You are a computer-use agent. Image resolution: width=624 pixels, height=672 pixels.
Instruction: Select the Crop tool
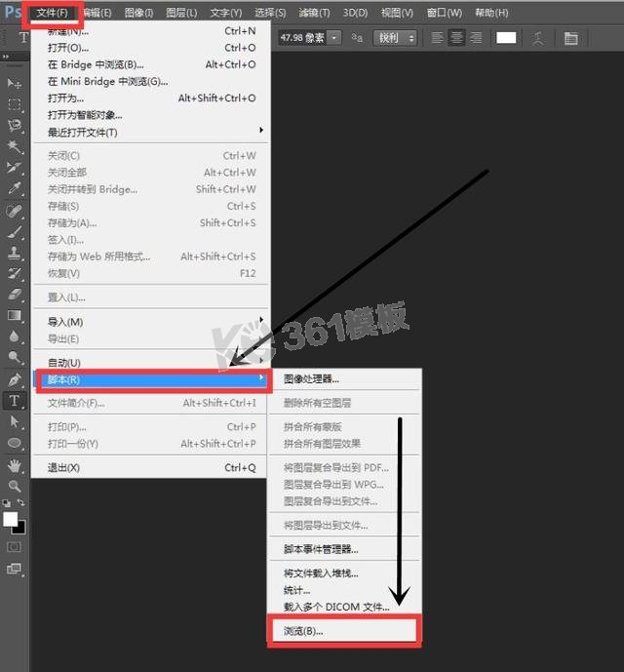click(x=15, y=167)
